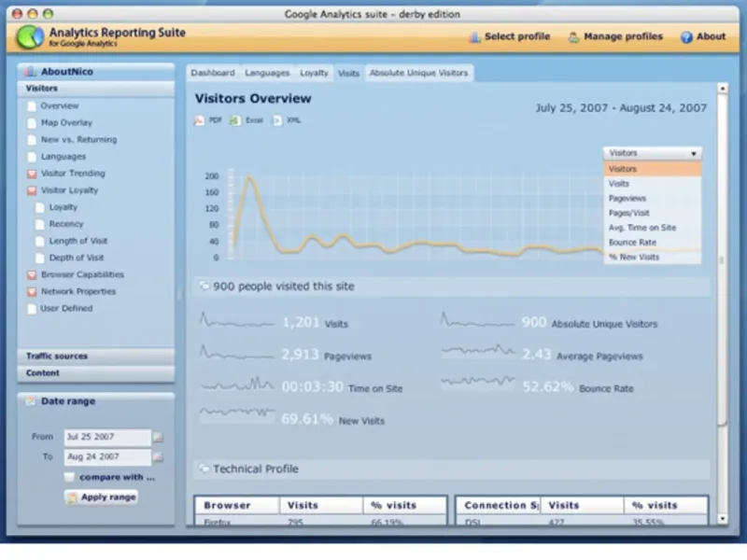Choose Pageviews from the metric dropdown list
This screenshot has height=560, width=747.
point(653,199)
